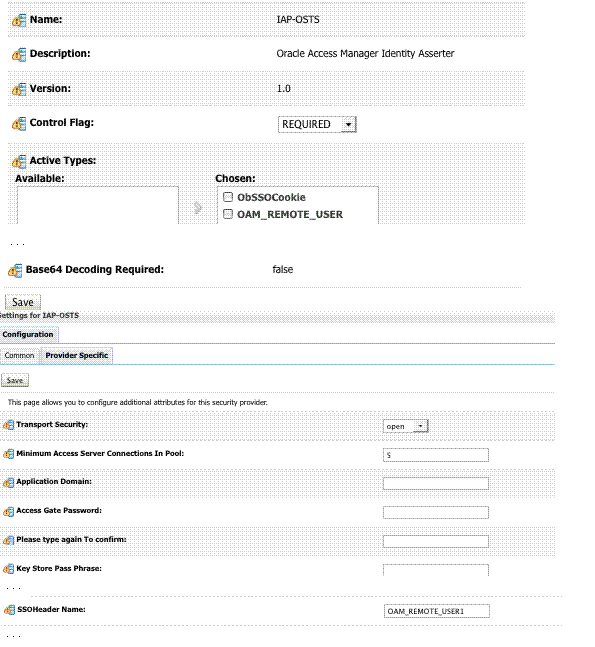Click the info icon beside Name
595x647 pixels.
(19, 20)
